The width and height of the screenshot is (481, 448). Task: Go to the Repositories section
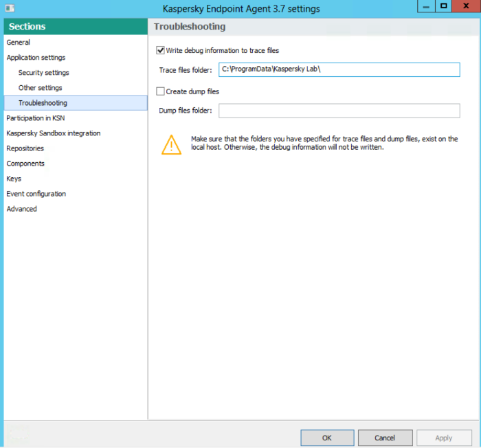[25, 148]
